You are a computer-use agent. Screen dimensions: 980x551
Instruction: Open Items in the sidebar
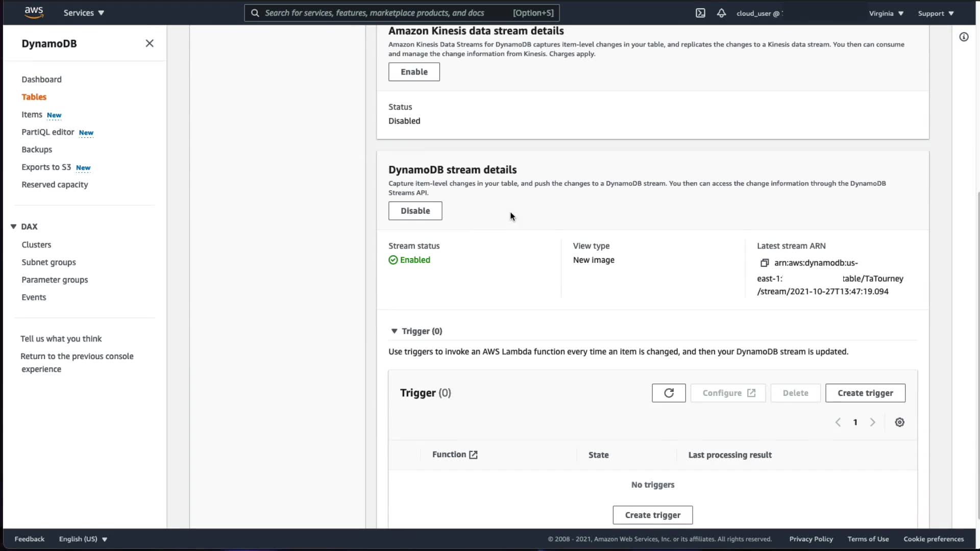pyautogui.click(x=32, y=115)
